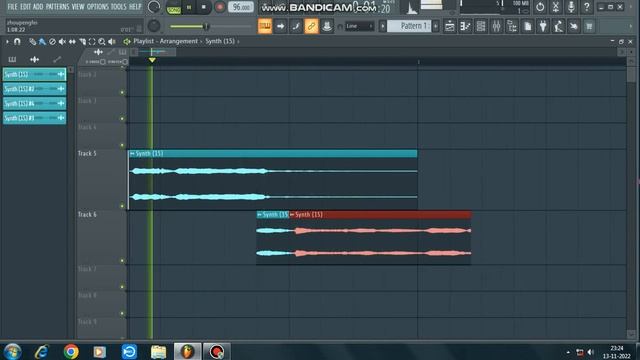Mute Track 2 via its green dot
This screenshot has width=640, height=360.
[x=122, y=92]
